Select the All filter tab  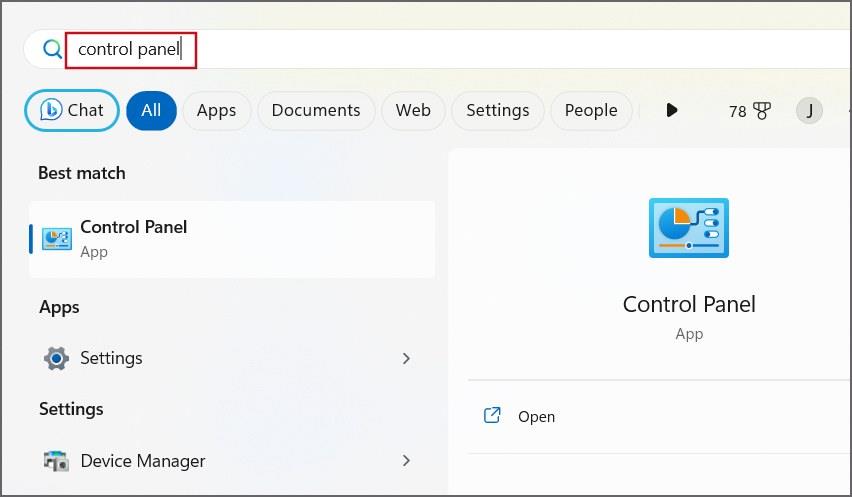click(151, 110)
